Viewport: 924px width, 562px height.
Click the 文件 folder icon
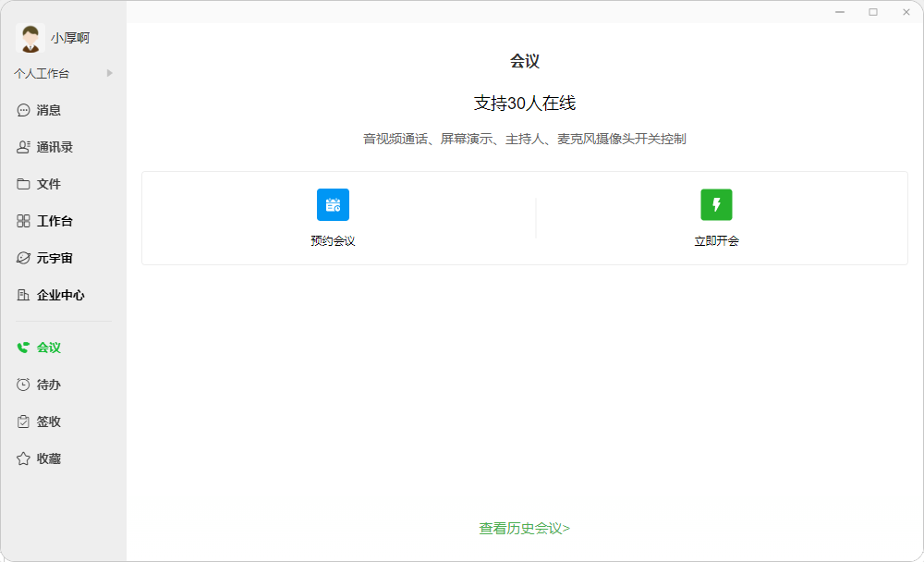23,184
